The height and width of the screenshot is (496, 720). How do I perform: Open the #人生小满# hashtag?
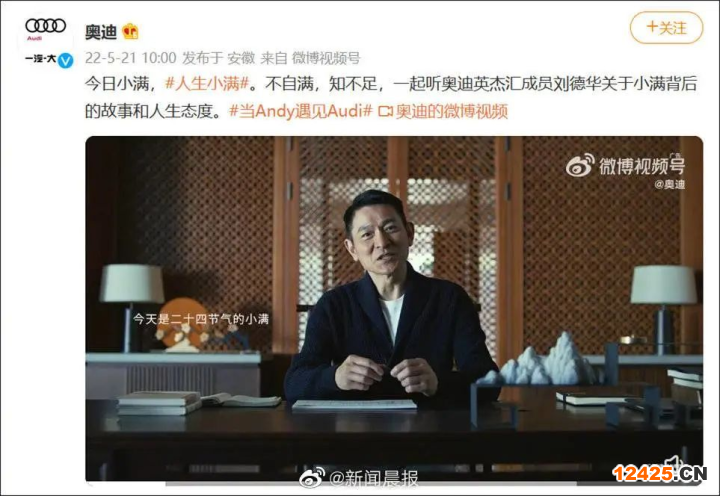[x=207, y=84]
